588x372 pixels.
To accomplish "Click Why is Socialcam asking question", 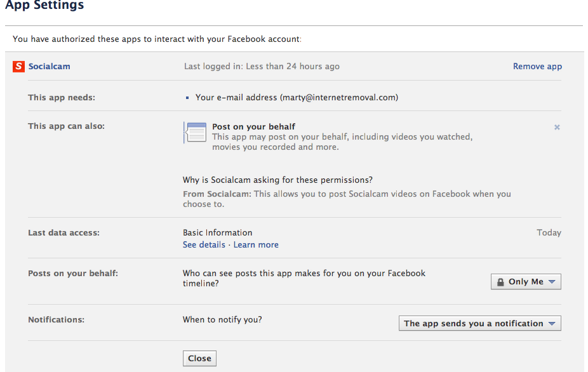I will click(x=277, y=180).
